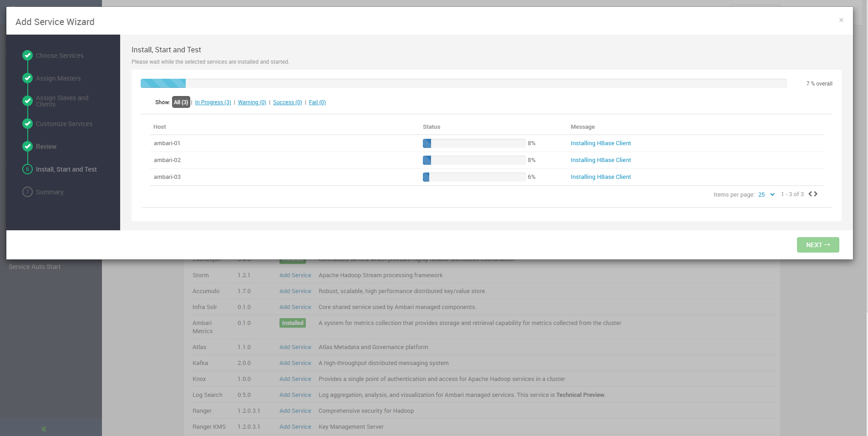Screen dimensions: 868x436
Task: Select the Assign Masters wizard step
Action: 58,78
